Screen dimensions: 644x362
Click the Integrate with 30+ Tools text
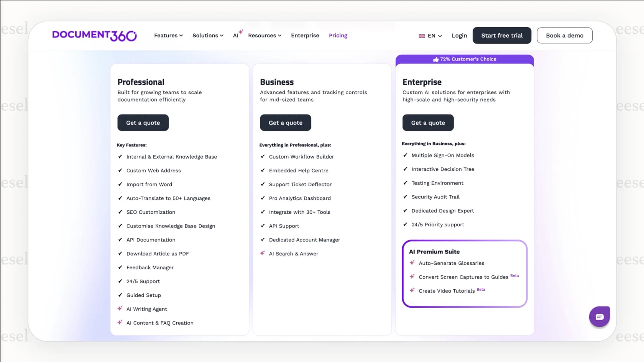(299, 212)
